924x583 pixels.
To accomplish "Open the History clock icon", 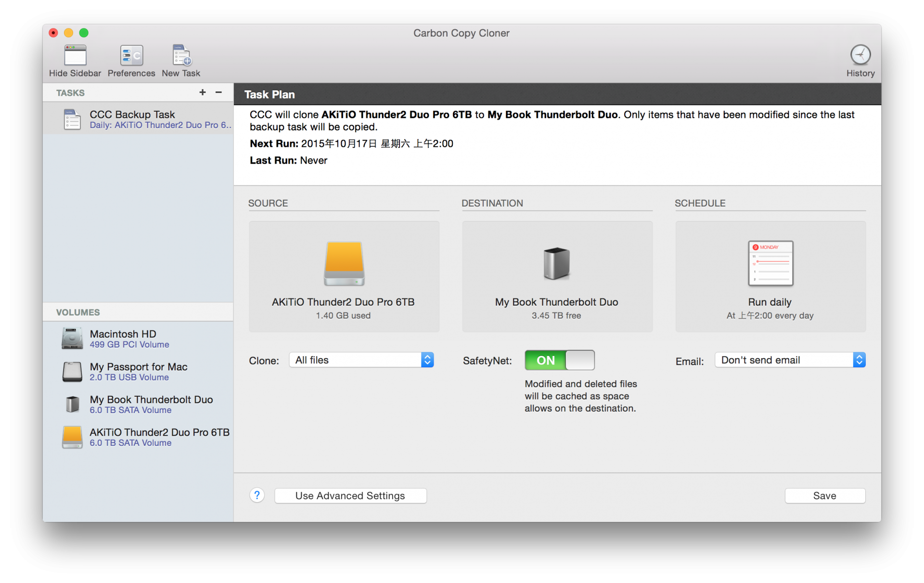I will coord(860,55).
